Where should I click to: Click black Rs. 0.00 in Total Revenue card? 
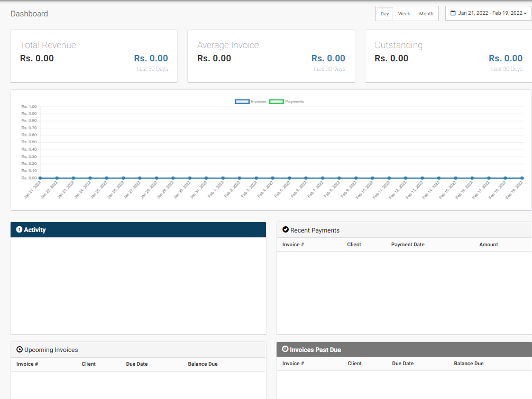[37, 58]
